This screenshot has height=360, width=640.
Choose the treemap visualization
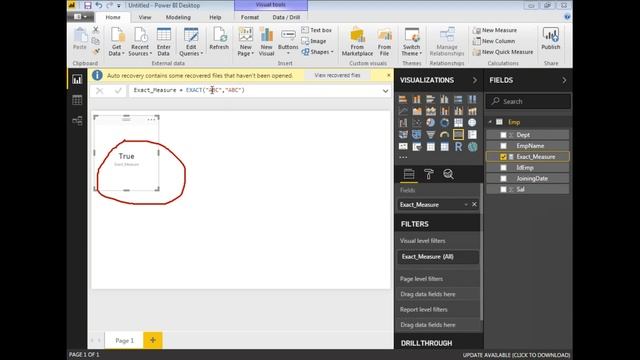tap(458, 123)
